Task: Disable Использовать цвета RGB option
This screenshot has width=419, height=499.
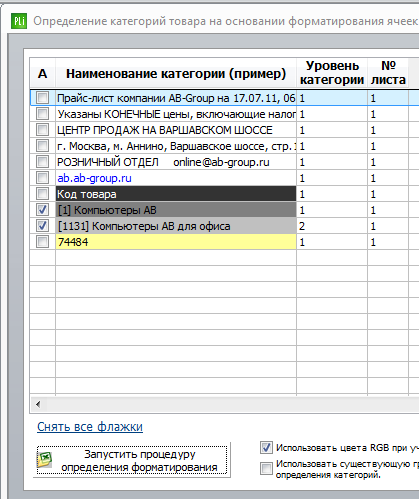Action: coord(266,447)
